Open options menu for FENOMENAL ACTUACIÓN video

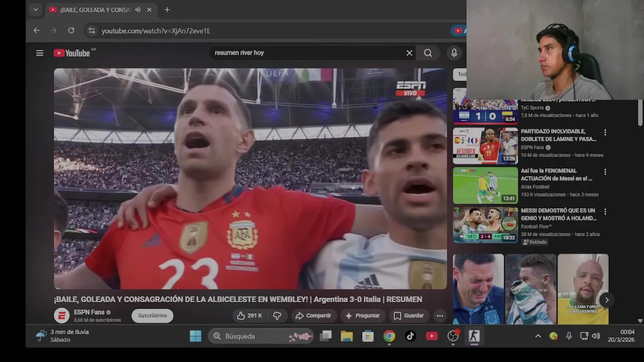pyautogui.click(x=605, y=172)
